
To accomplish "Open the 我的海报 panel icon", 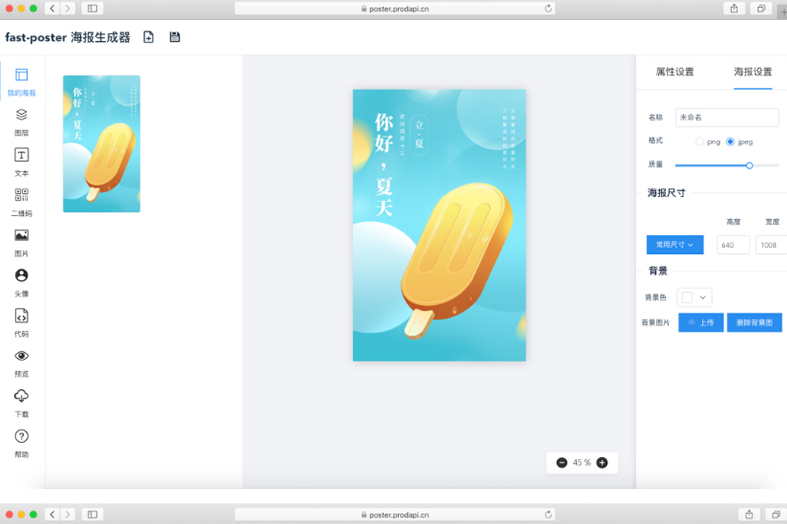I will (x=21, y=76).
